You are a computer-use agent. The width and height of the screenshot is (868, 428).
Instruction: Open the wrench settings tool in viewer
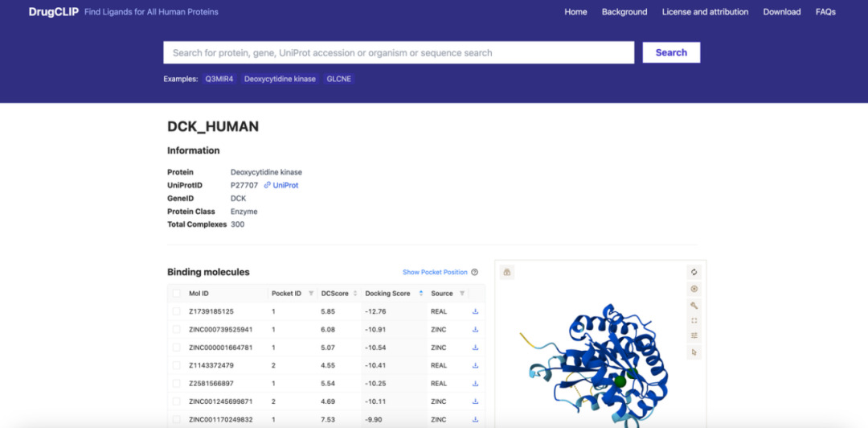tap(694, 306)
